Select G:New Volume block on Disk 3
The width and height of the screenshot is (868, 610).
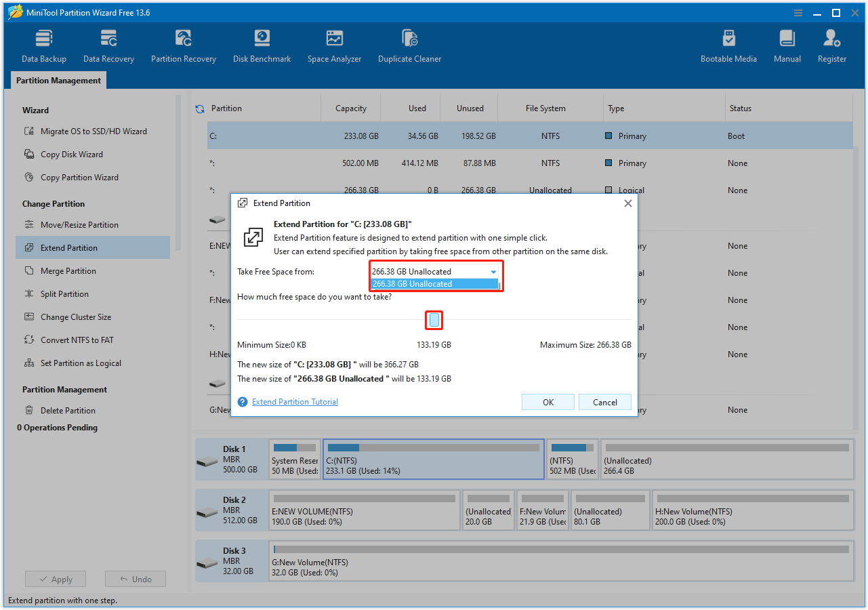(561, 561)
